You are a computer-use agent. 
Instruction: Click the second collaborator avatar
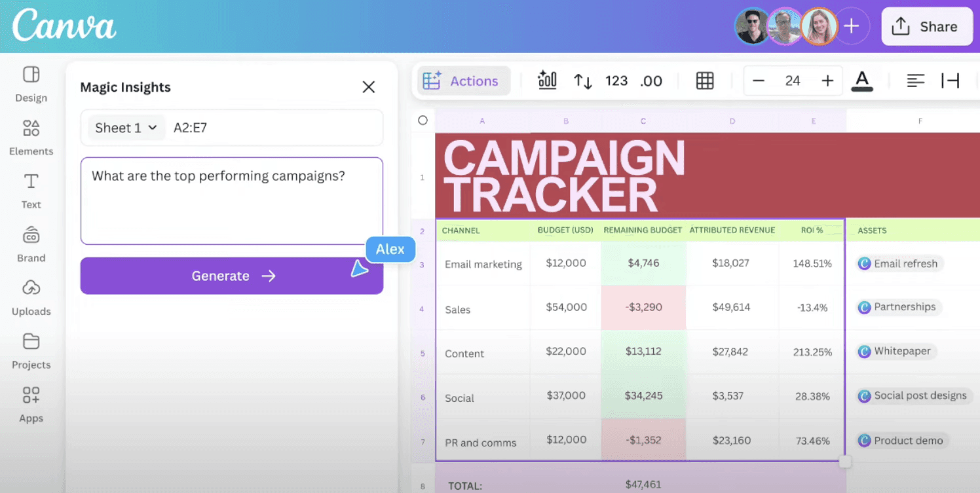tap(784, 26)
